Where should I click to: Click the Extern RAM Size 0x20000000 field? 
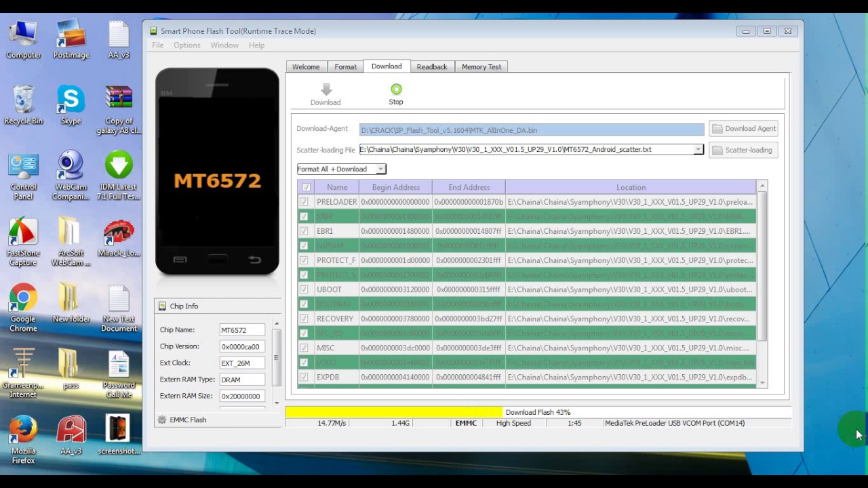(x=242, y=396)
